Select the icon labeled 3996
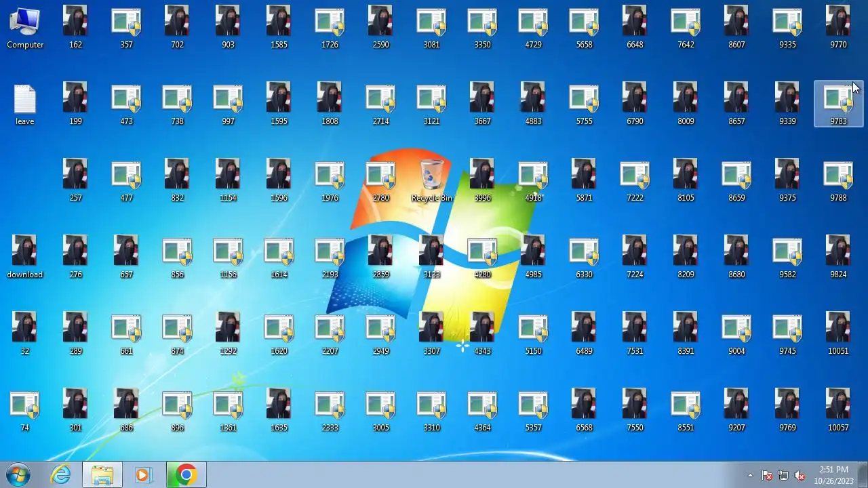The width and height of the screenshot is (868, 488). click(x=482, y=181)
